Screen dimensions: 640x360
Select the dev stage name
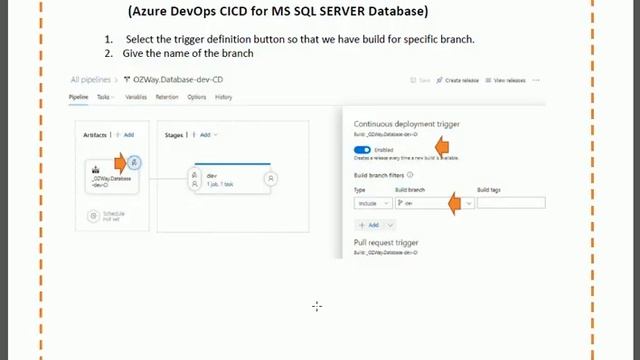[x=212, y=176]
